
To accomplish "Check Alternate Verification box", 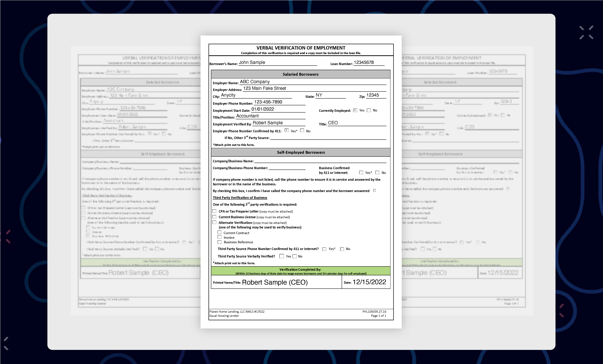I will tap(214, 222).
